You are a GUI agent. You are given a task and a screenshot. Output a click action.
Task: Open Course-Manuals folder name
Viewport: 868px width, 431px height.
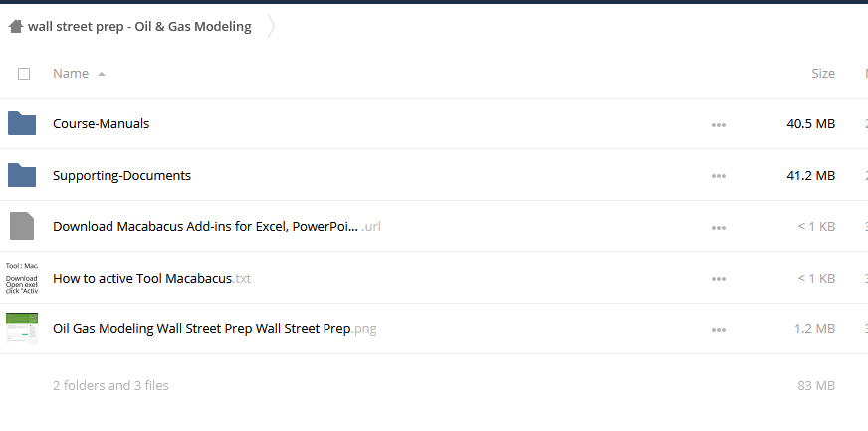click(x=101, y=124)
